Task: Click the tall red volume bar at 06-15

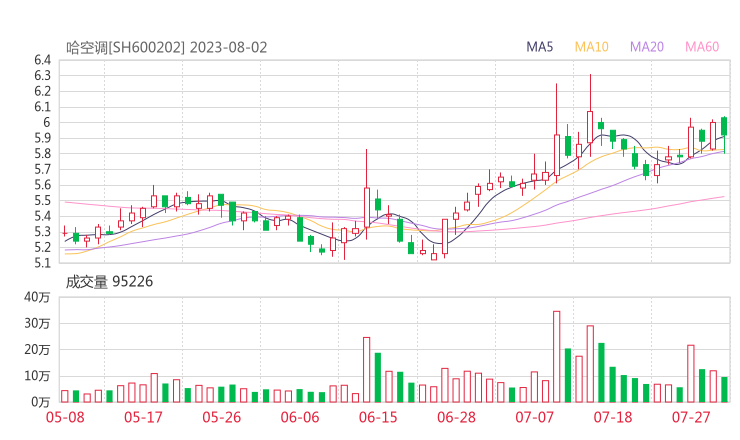Action: click(x=367, y=370)
